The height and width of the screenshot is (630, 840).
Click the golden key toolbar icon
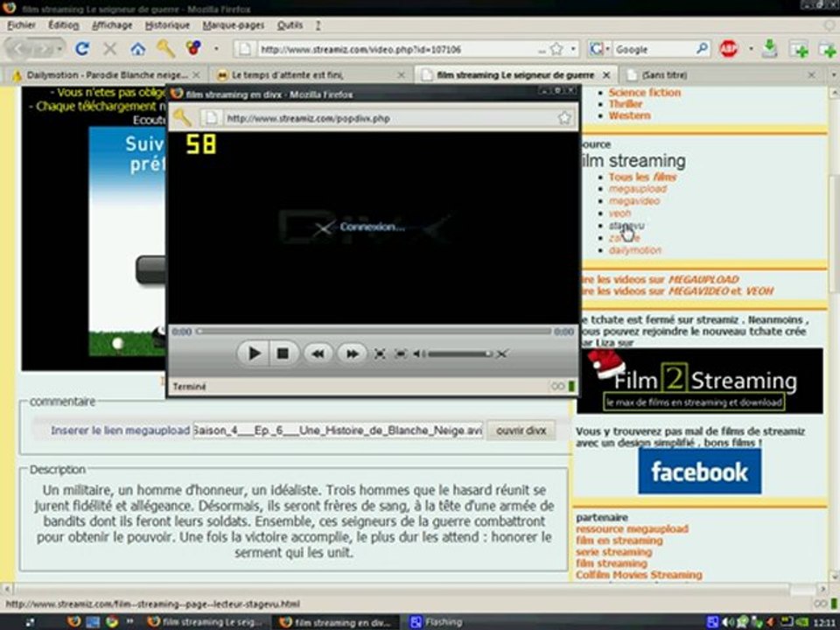pos(166,49)
